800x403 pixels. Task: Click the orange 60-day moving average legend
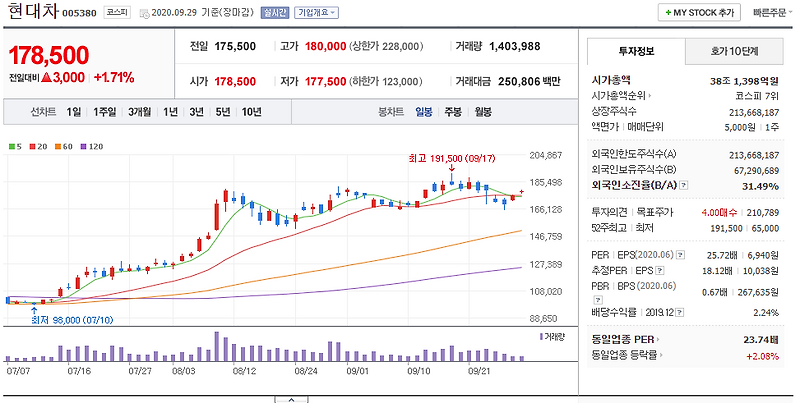click(64, 146)
